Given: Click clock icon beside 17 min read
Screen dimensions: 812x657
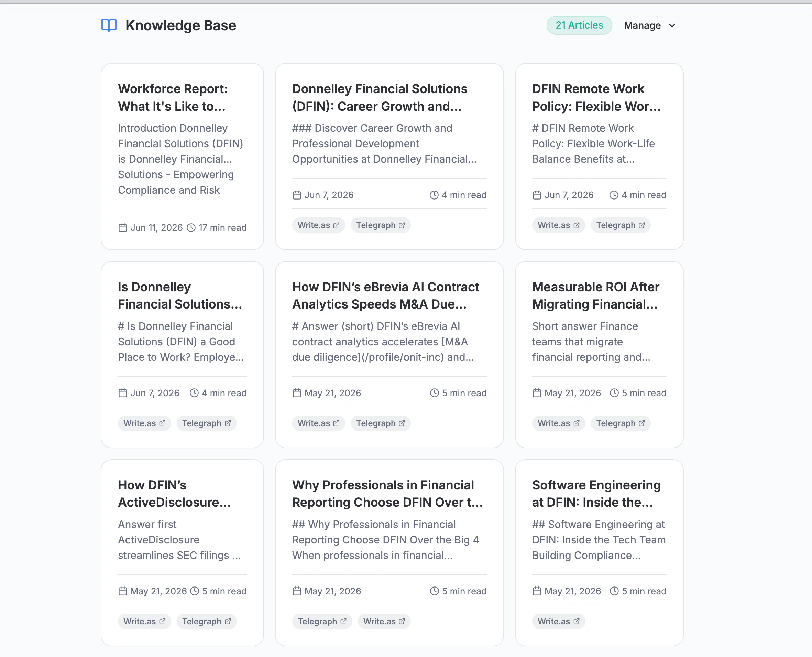Looking at the screenshot, I should pyautogui.click(x=191, y=228).
